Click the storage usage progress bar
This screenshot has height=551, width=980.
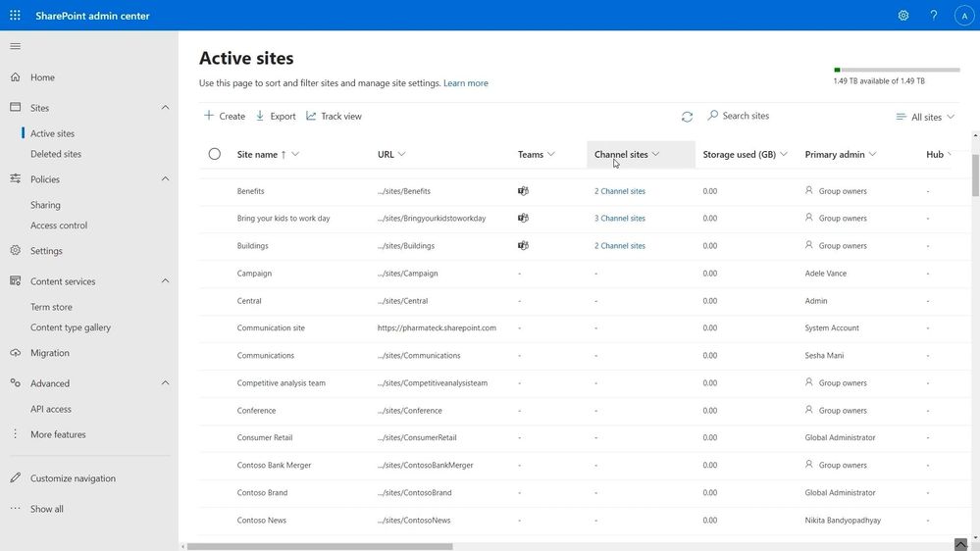point(897,70)
